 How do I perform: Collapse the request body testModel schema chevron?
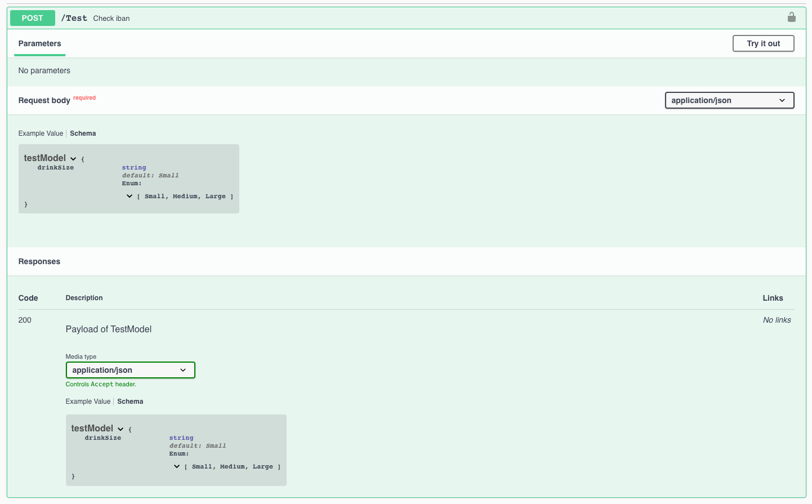(73, 158)
